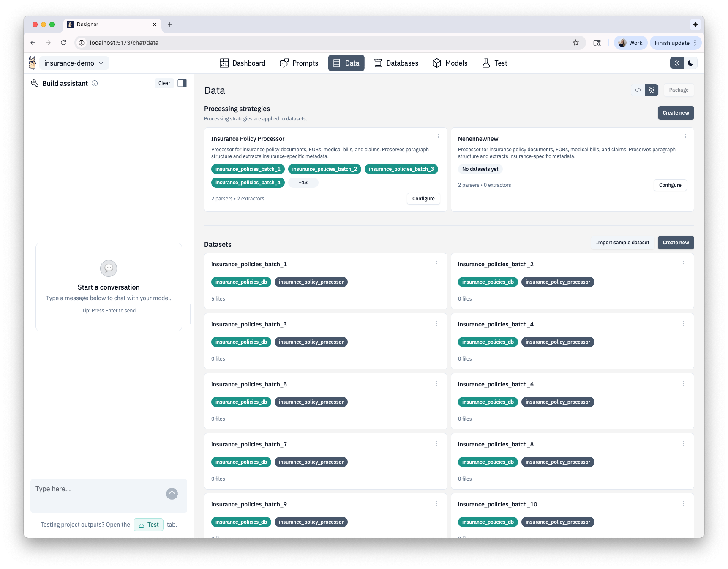Collapse the Build assistant side panel

[x=182, y=83]
